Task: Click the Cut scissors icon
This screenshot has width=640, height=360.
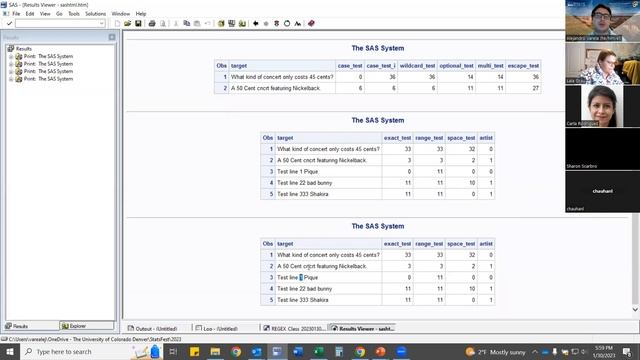Action: (x=176, y=24)
